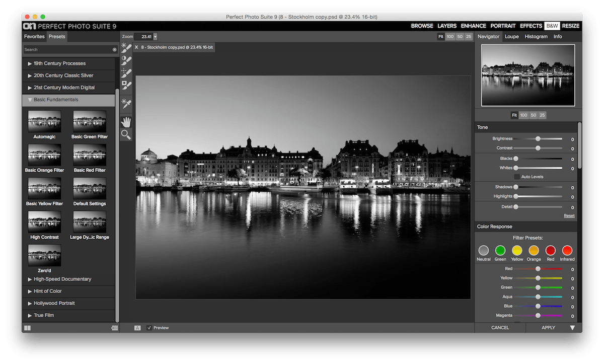
Task: Open the preset grid browser icon
Action: 115,328
